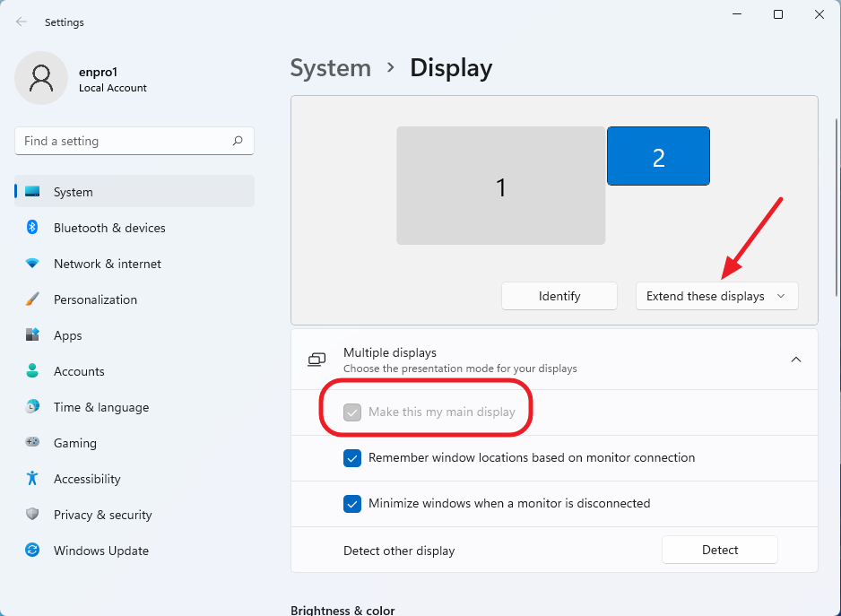Uncheck Remember window locations checkbox
The height and width of the screenshot is (616, 841).
(352, 457)
